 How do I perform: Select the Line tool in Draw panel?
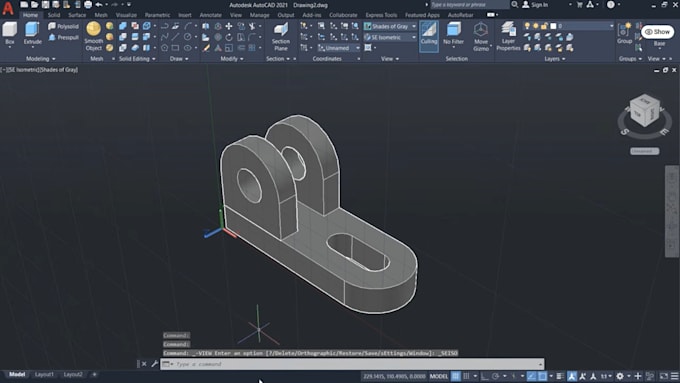pyautogui.click(x=175, y=37)
